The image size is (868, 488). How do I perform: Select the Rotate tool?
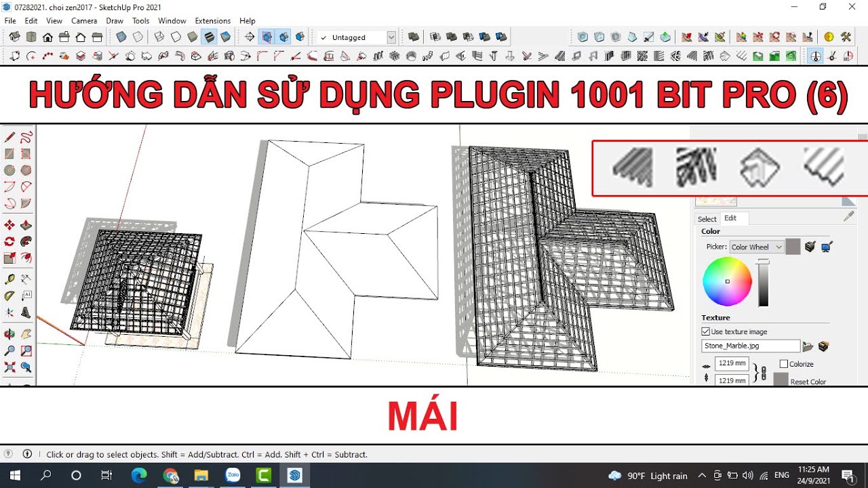tap(9, 241)
